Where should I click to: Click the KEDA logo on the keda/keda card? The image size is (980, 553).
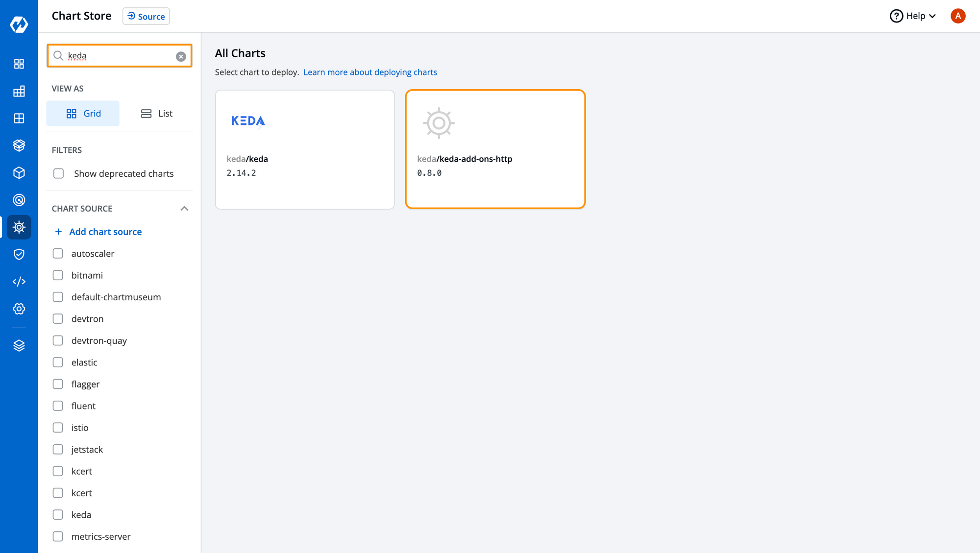click(x=248, y=121)
